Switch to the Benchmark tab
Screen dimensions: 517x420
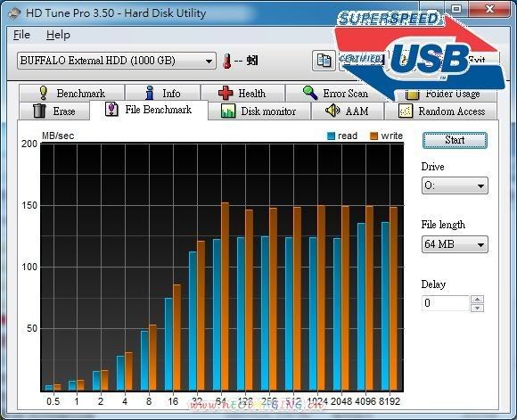(x=72, y=94)
